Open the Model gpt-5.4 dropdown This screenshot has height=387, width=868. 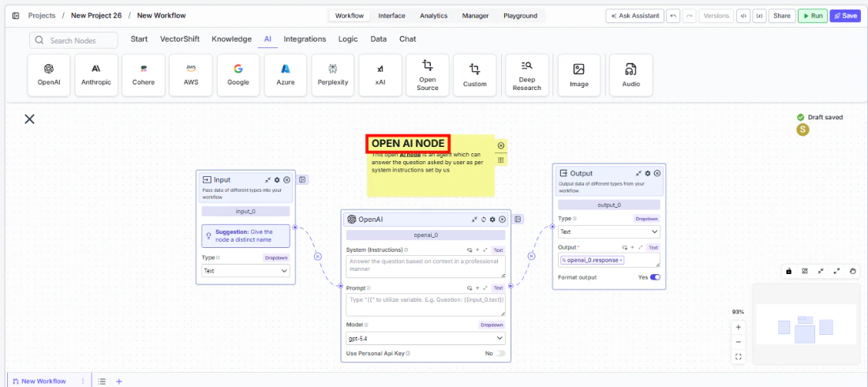pos(425,338)
